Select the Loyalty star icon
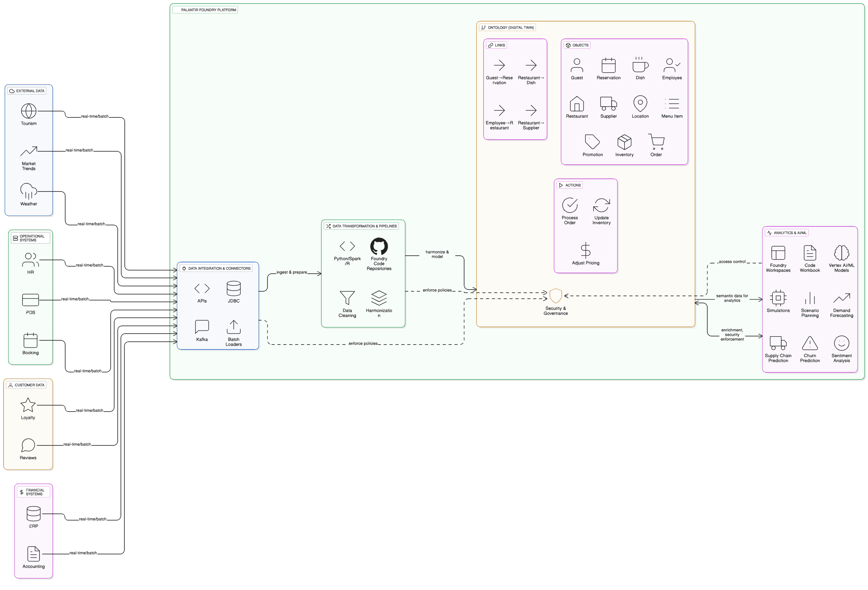Screen dimensions: 868x590 (x=28, y=405)
